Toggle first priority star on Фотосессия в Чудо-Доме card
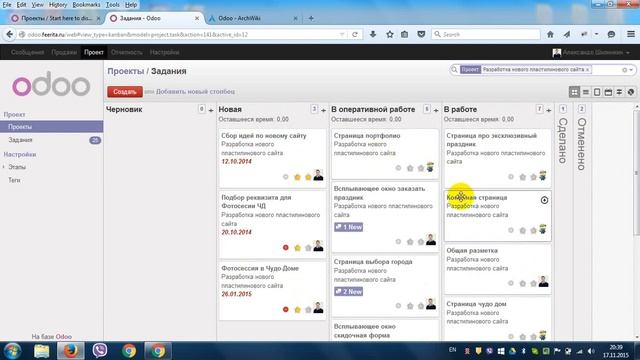Screen dimensions: 640x360 click(297, 309)
